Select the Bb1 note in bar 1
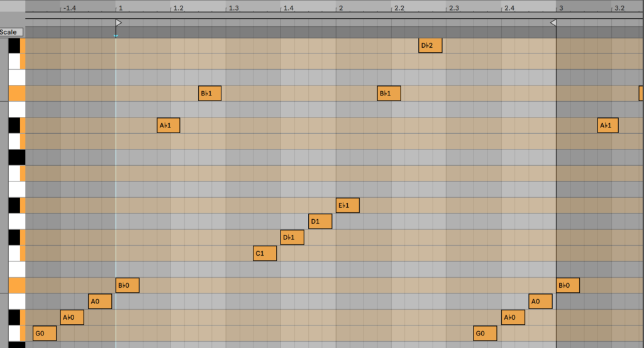This screenshot has width=644, height=348. [209, 93]
